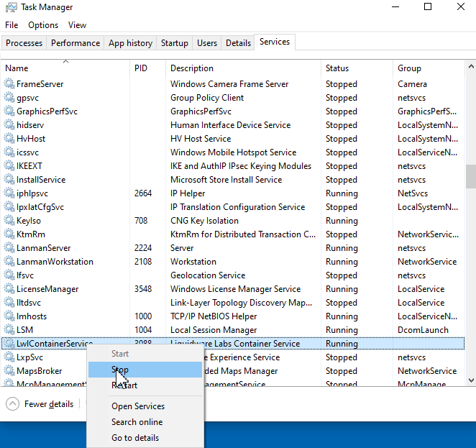Click the LanmanServer gear icon

click(x=9, y=247)
